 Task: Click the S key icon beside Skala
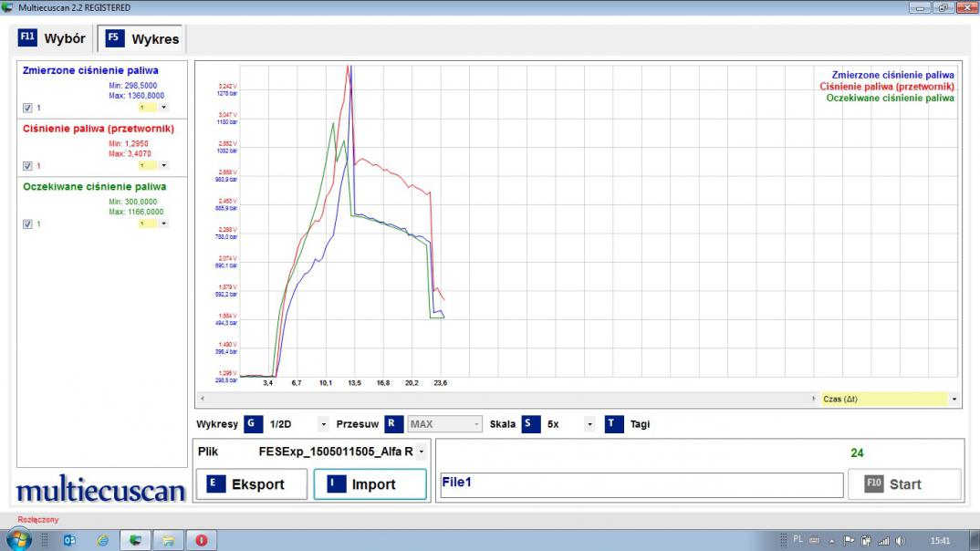click(x=529, y=424)
